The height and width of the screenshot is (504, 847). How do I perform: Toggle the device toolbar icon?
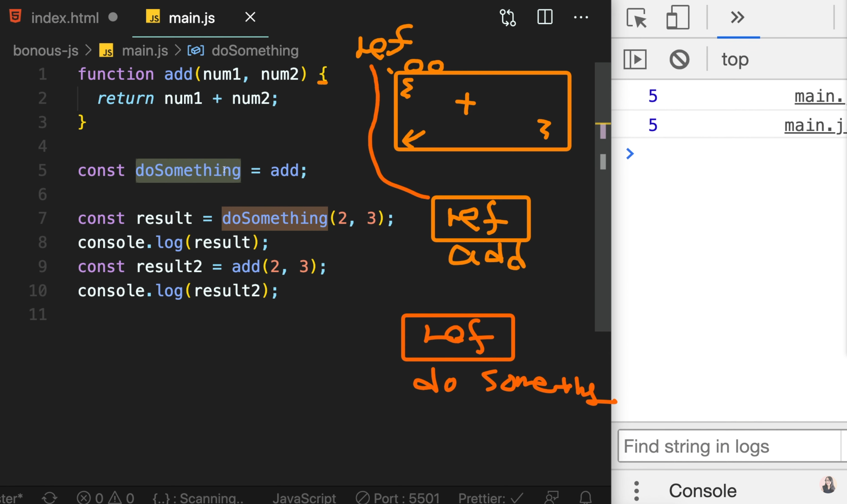coord(678,17)
